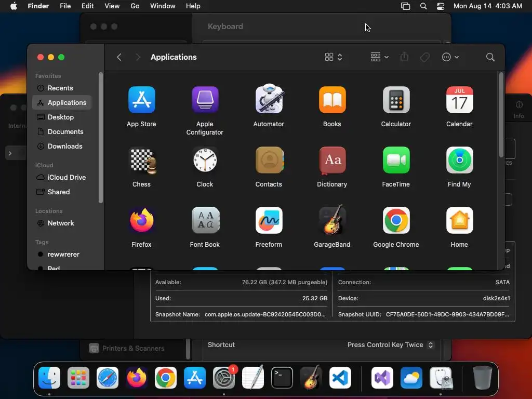Select the Calendar app icon
Image resolution: width=532 pixels, height=399 pixels.
click(459, 100)
